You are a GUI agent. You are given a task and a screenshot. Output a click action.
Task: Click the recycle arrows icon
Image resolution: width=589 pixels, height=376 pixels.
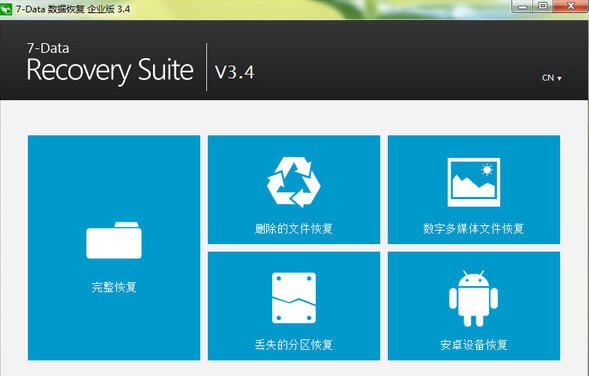click(x=294, y=182)
